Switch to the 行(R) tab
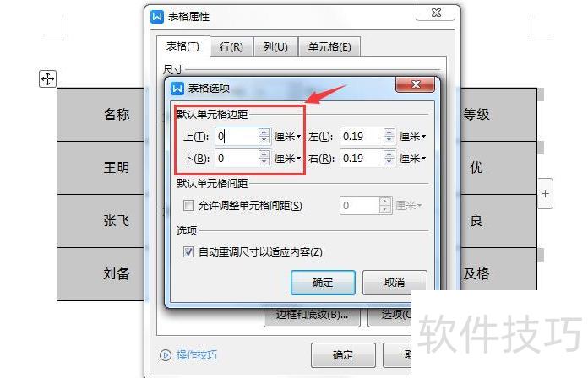588x378 pixels. point(231,47)
